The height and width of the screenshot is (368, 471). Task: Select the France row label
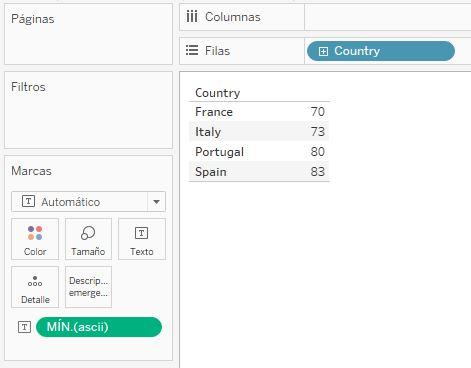214,112
